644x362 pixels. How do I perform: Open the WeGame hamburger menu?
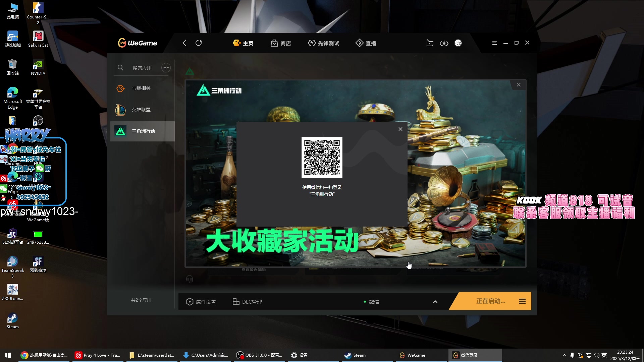[494, 43]
